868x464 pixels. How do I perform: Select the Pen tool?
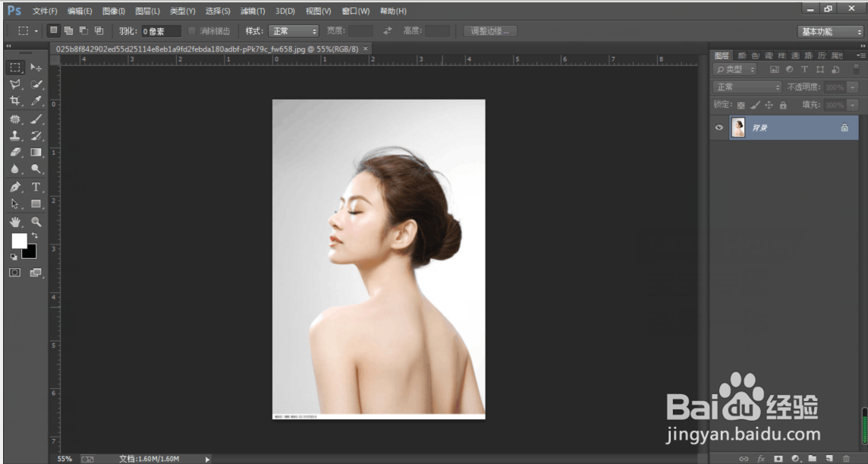pyautogui.click(x=15, y=187)
